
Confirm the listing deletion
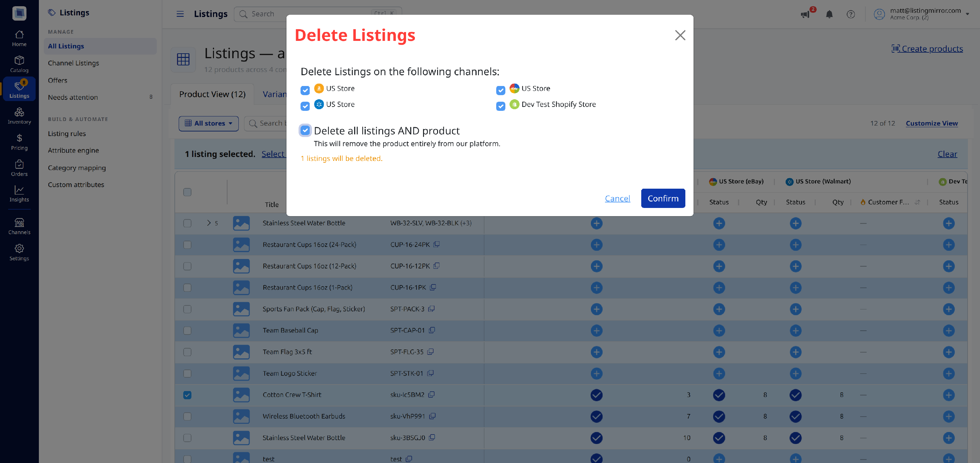[663, 198]
